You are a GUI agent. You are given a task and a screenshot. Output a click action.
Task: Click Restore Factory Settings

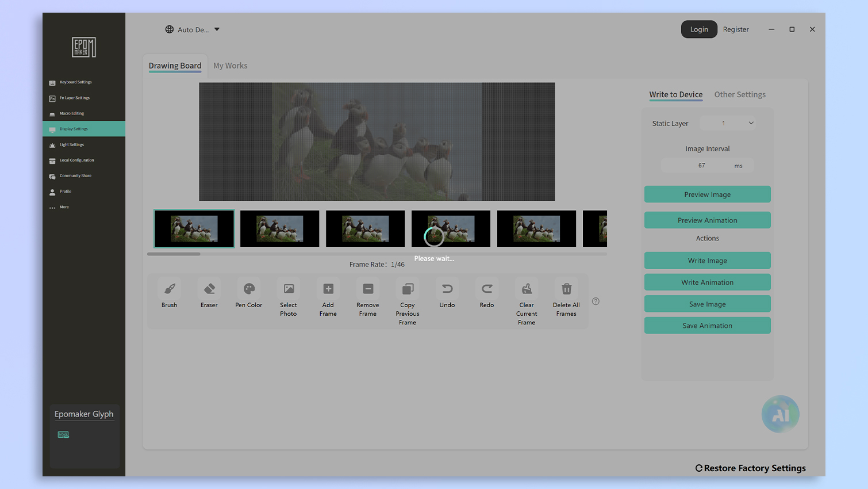click(750, 468)
